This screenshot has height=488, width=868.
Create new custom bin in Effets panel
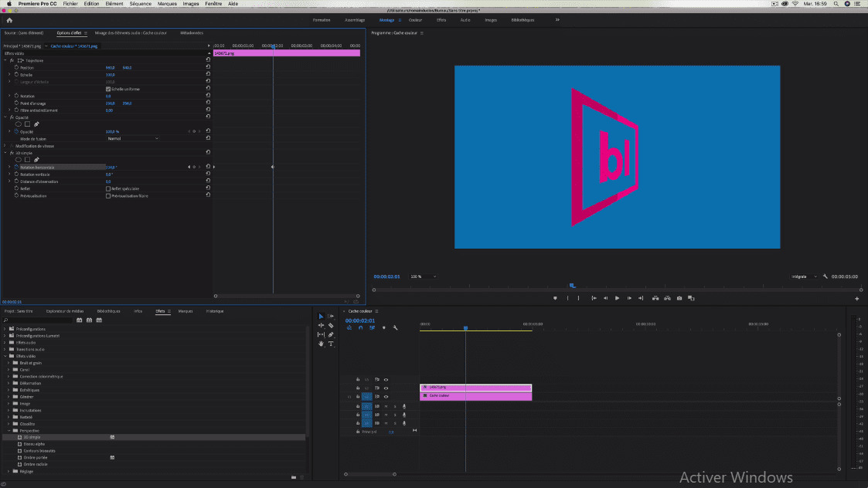(294, 477)
